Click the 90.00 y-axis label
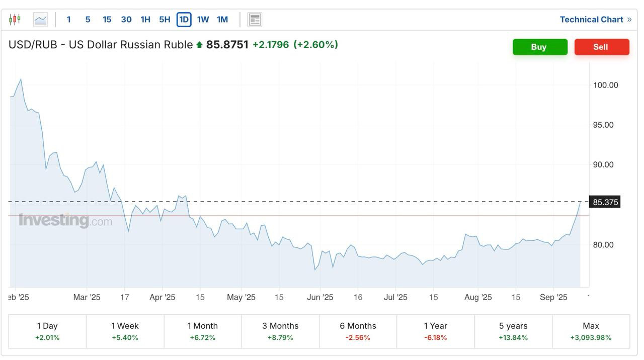The width and height of the screenshot is (644, 360). coord(603,164)
